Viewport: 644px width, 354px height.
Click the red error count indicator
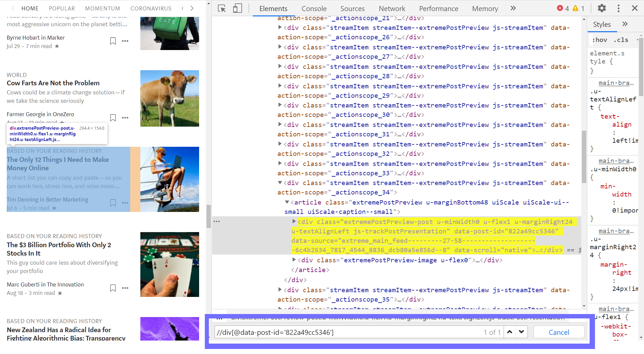[x=563, y=8]
